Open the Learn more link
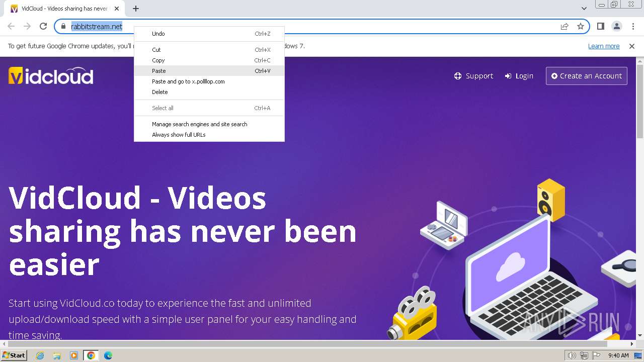This screenshot has height=362, width=644. pyautogui.click(x=604, y=46)
